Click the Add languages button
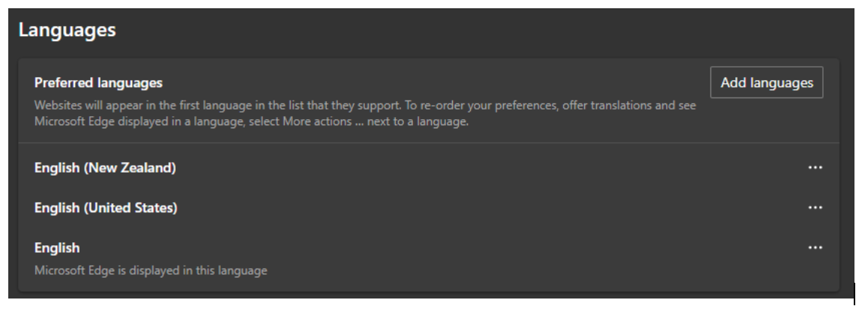This screenshot has width=868, height=315. [x=767, y=82]
